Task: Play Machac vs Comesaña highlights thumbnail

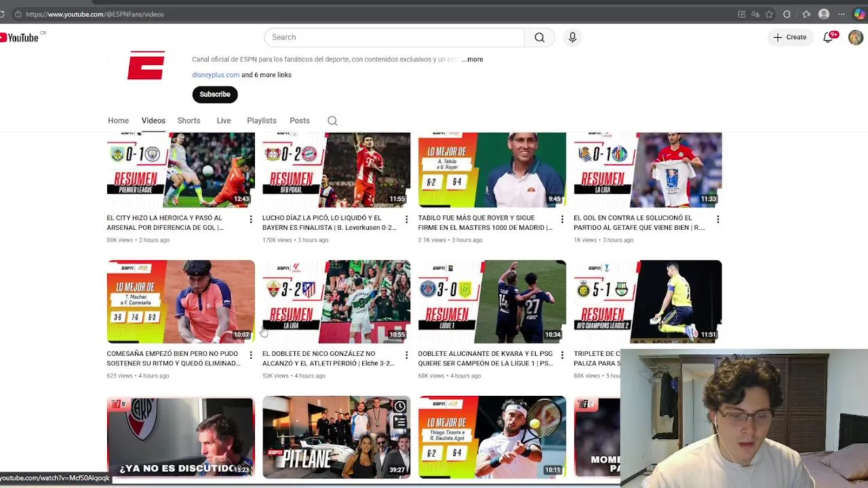Action: [x=180, y=302]
